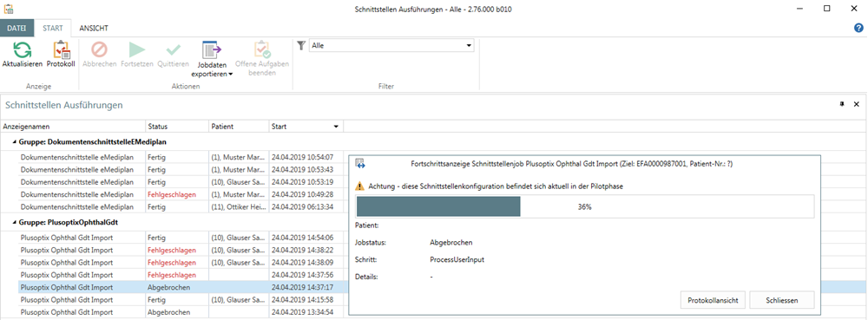Click the pin icon of Schnittstellen panel

(x=843, y=104)
